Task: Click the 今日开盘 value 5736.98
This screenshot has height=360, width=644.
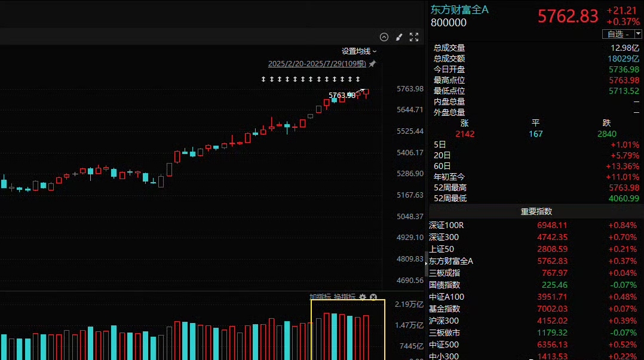Action: tap(624, 69)
